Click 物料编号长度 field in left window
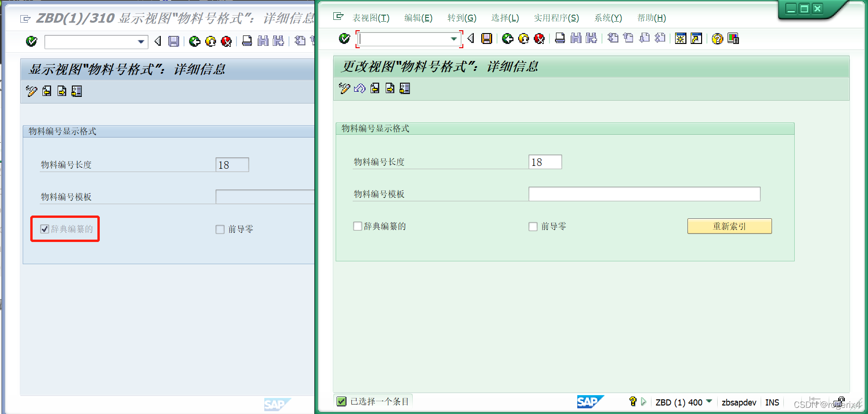The image size is (868, 414). (x=232, y=165)
